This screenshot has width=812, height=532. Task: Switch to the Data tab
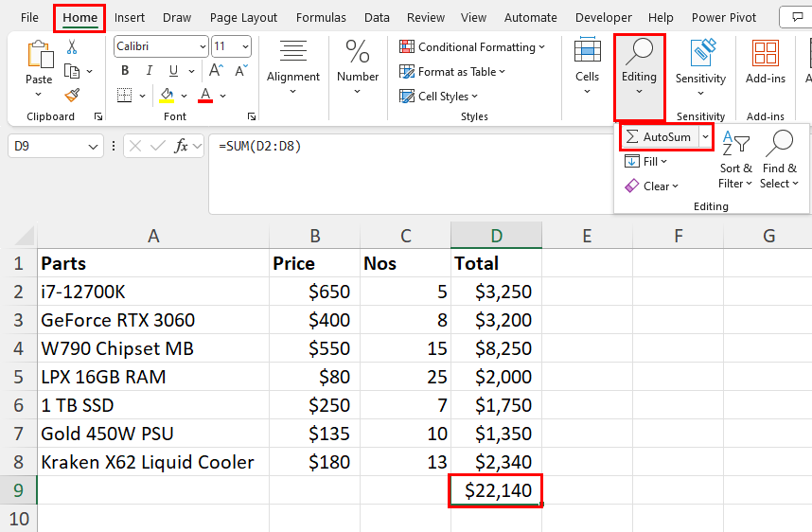(x=377, y=18)
